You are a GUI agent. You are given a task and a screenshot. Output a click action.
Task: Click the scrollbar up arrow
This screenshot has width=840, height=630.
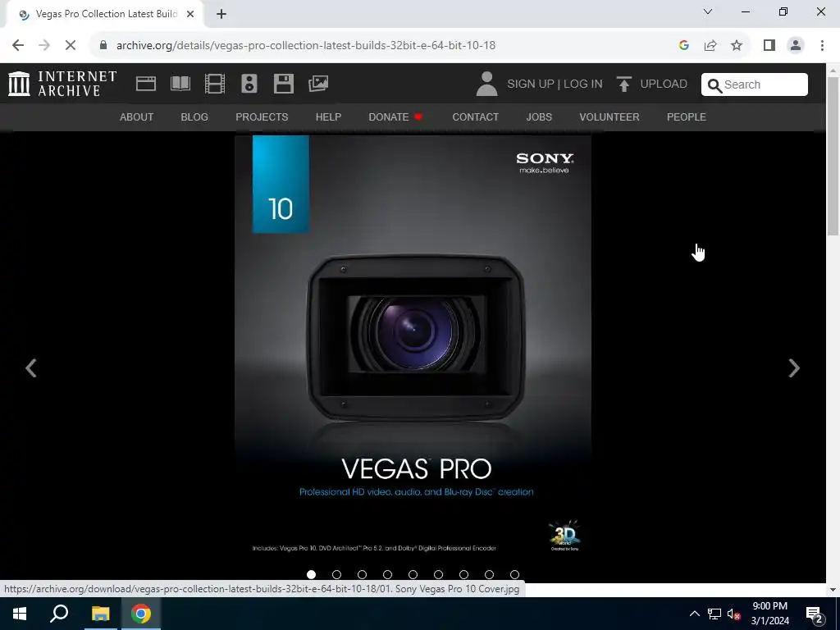pos(833,70)
